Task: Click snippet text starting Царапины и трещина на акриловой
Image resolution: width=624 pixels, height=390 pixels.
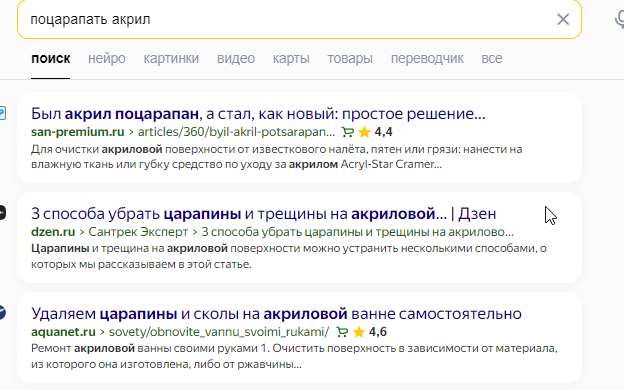Action: (x=289, y=256)
